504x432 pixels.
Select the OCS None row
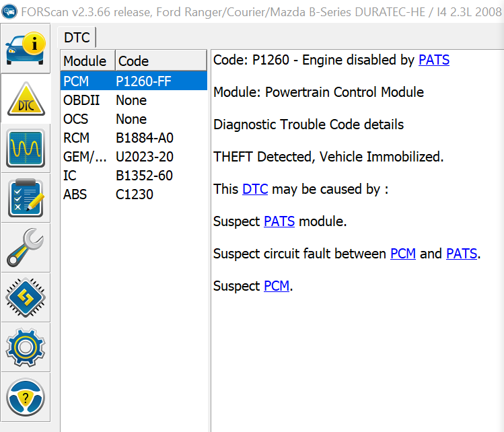(x=134, y=119)
